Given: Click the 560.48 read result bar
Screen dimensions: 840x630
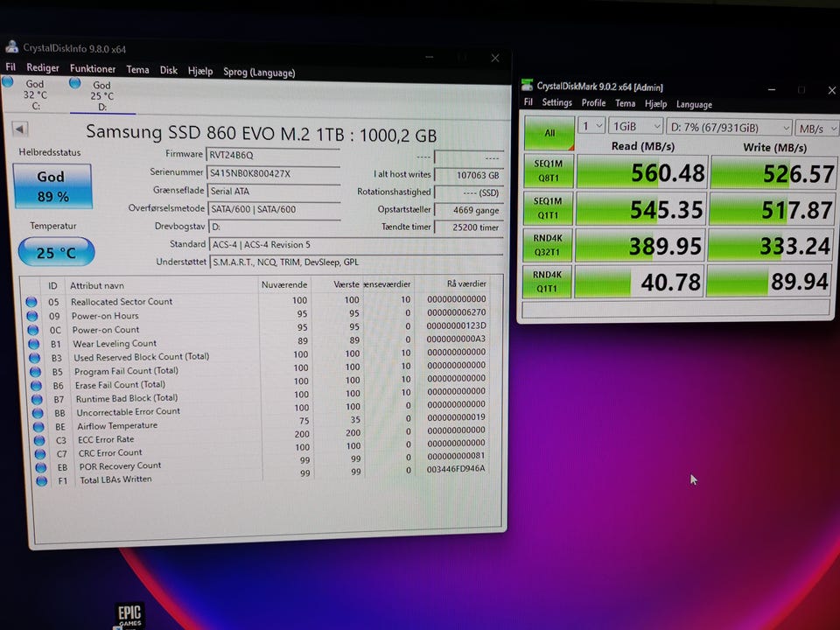Looking at the screenshot, I should point(642,172).
